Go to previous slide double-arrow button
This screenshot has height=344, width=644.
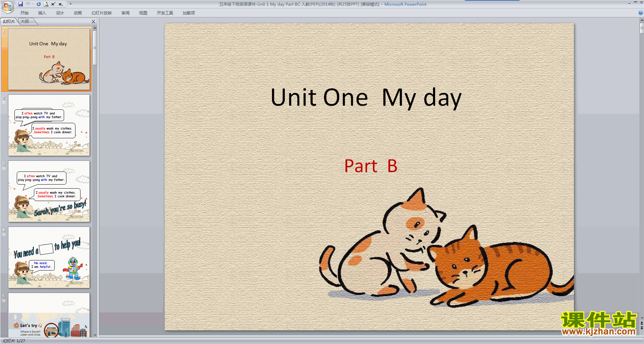coord(642,324)
